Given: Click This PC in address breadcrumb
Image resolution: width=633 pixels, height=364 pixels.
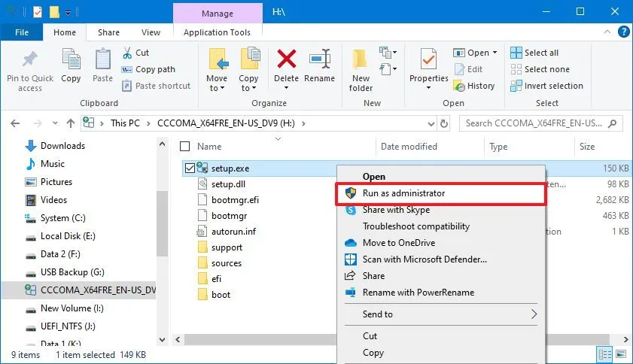Looking at the screenshot, I should (x=125, y=123).
